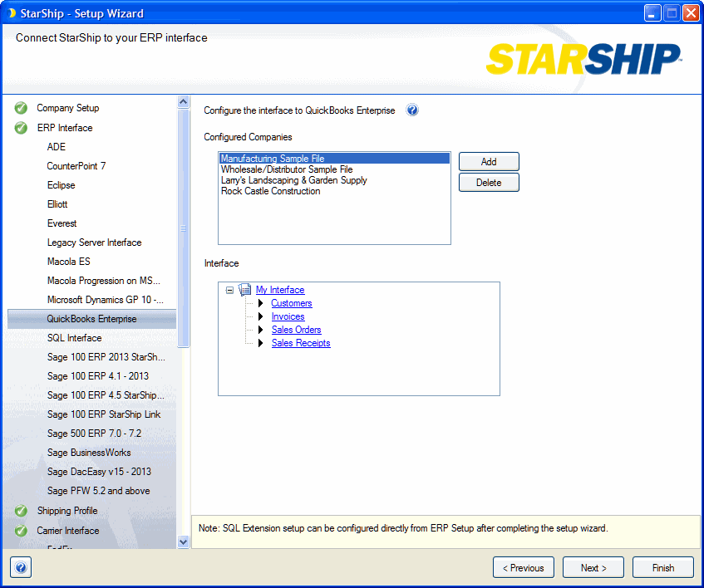Select QuickBooks Enterprise in the sidebar
The image size is (704, 588).
click(92, 319)
